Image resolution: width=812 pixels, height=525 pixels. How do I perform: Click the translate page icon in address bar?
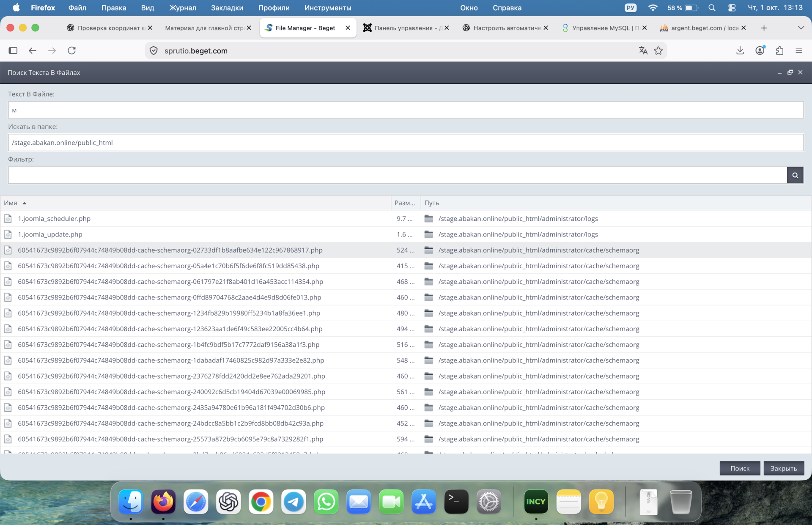coord(643,50)
